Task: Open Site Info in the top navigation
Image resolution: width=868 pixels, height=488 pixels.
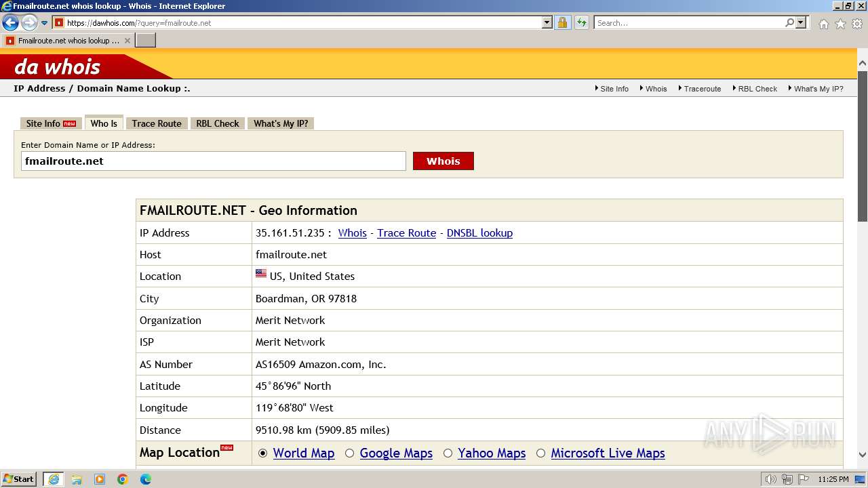Action: coord(614,89)
